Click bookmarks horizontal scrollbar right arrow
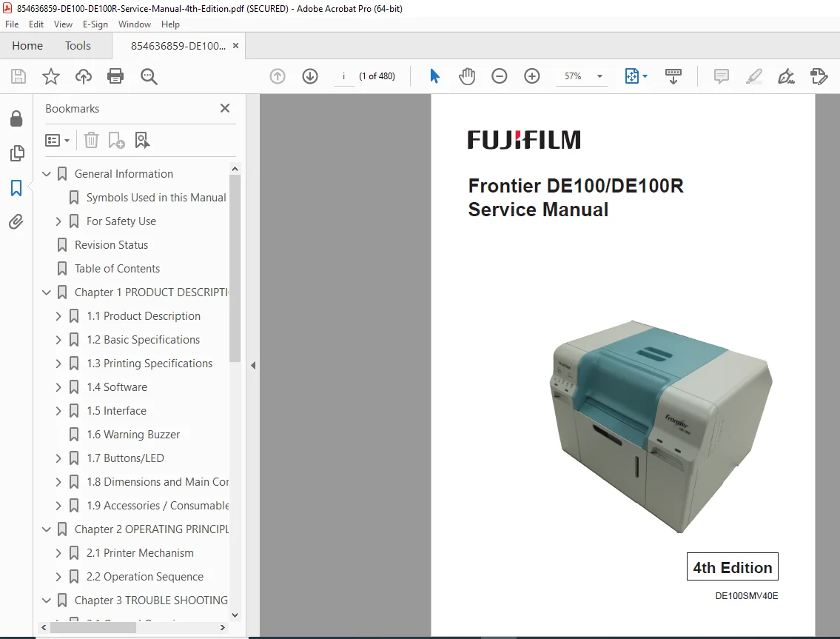Image resolution: width=840 pixels, height=639 pixels. pyautogui.click(x=222, y=627)
